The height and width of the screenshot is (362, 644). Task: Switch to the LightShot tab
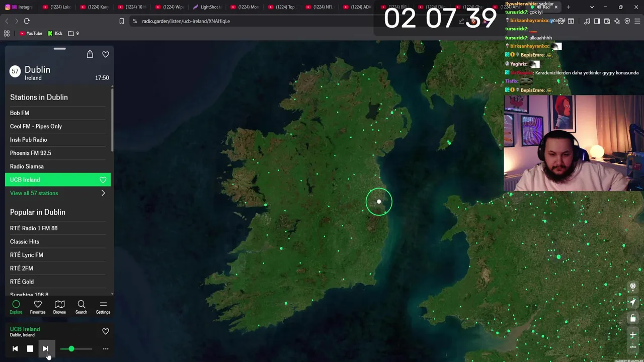(208, 7)
